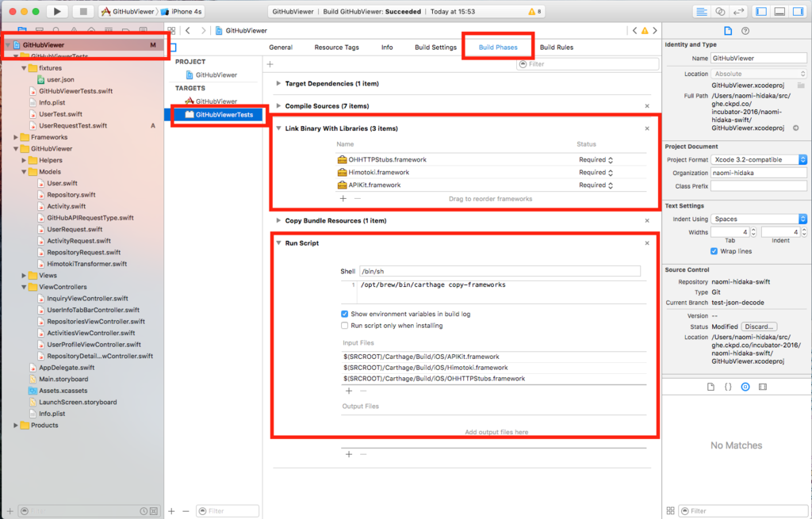Image resolution: width=812 pixels, height=519 pixels.
Task: Collapse the Models folder
Action: 24,172
